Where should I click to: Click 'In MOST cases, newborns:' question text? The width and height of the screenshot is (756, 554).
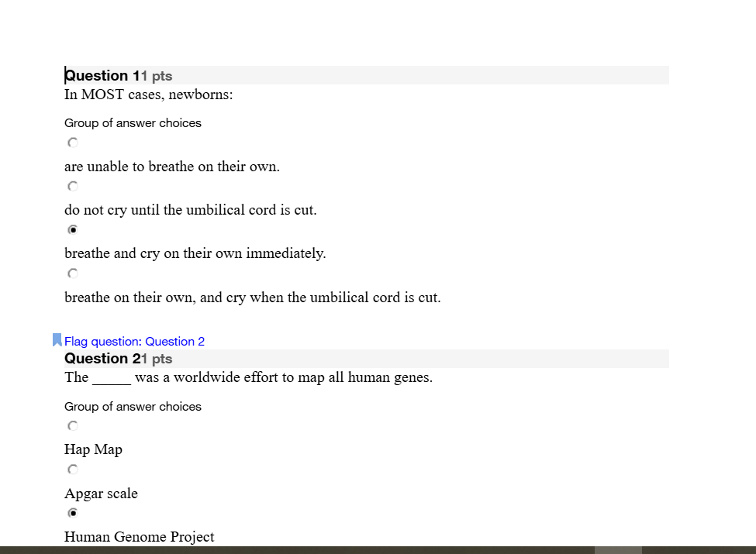[149, 95]
